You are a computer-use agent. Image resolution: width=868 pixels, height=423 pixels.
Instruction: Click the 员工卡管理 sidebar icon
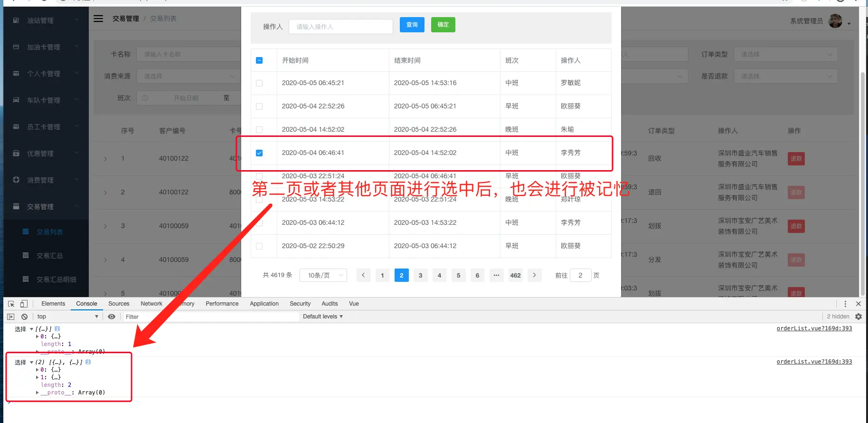pos(16,127)
